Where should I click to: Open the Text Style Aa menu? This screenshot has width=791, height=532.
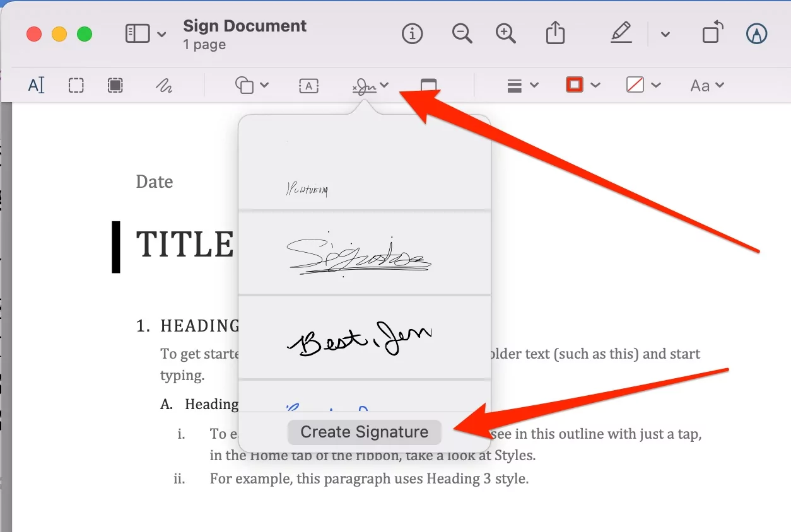tap(707, 86)
